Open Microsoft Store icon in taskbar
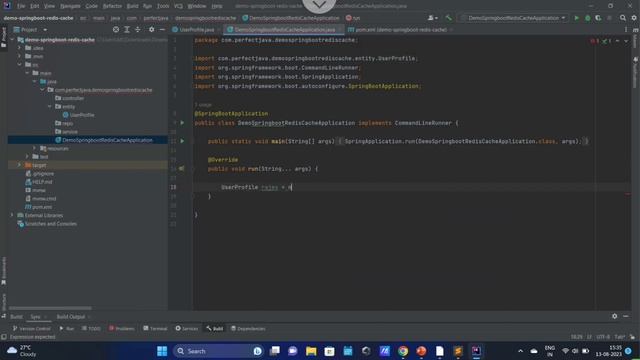 click(x=329, y=351)
